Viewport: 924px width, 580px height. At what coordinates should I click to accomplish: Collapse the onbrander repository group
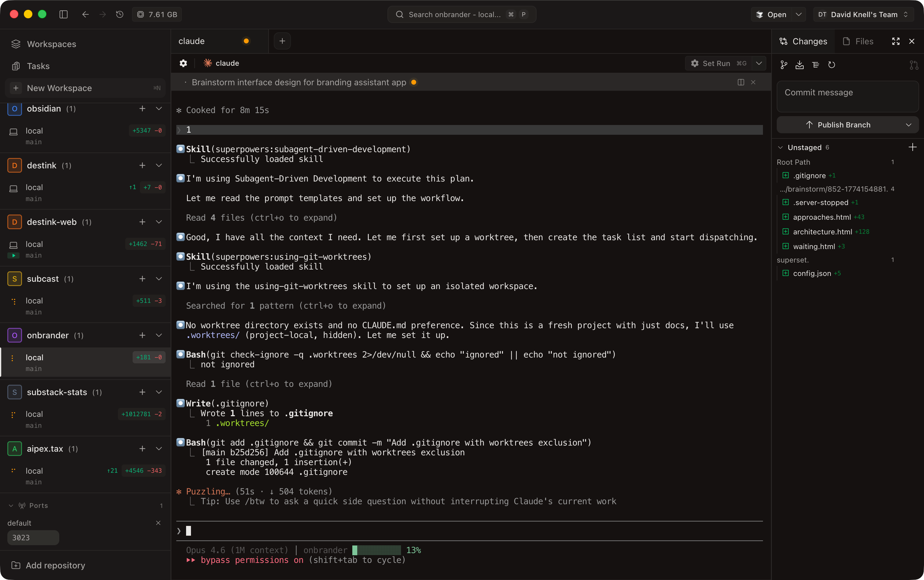point(159,335)
